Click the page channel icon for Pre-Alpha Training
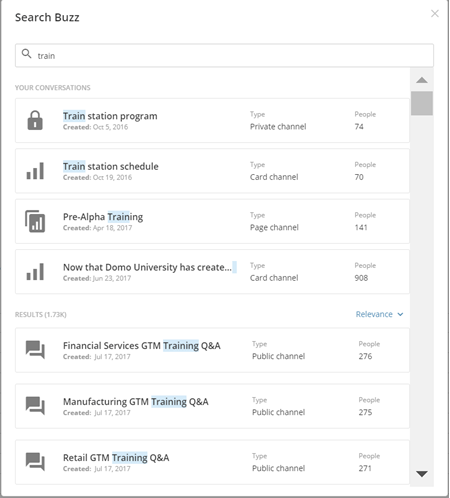 pyautogui.click(x=35, y=221)
